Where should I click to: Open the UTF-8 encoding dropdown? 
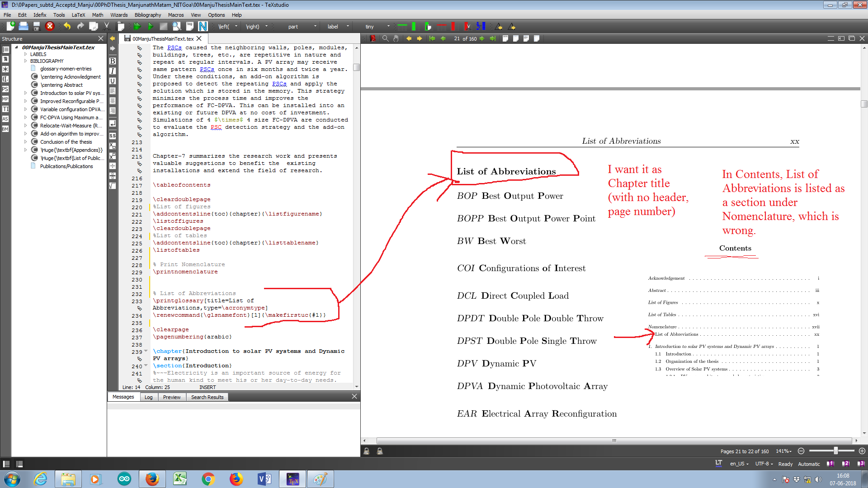(764, 464)
